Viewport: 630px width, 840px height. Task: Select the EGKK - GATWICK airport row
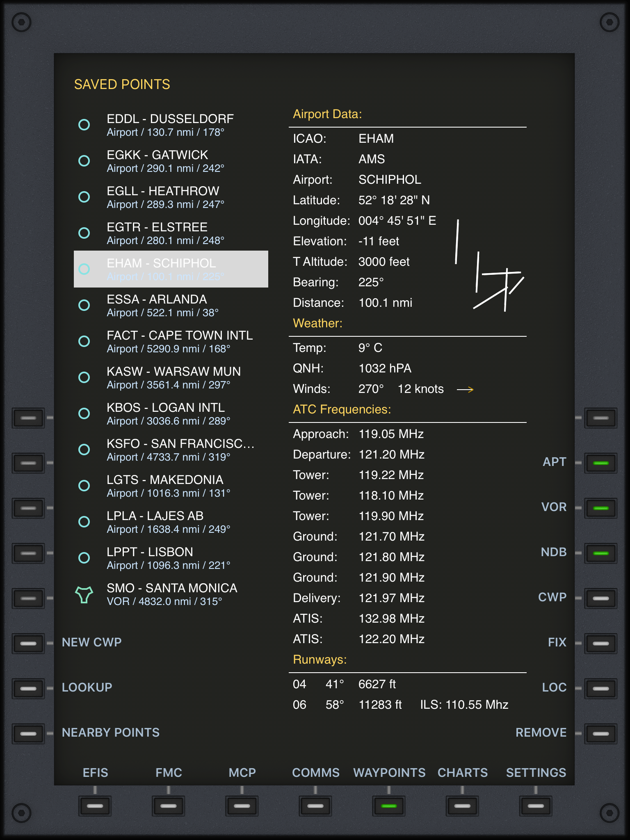(x=171, y=161)
